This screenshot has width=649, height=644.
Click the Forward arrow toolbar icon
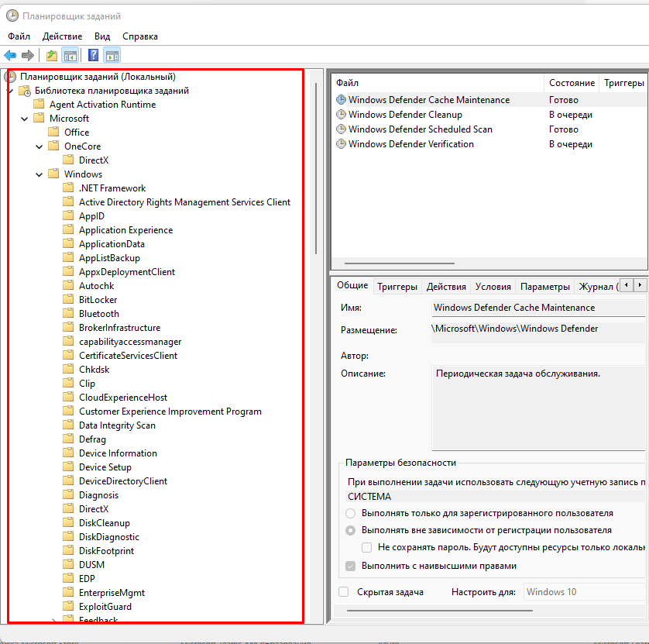[x=27, y=55]
